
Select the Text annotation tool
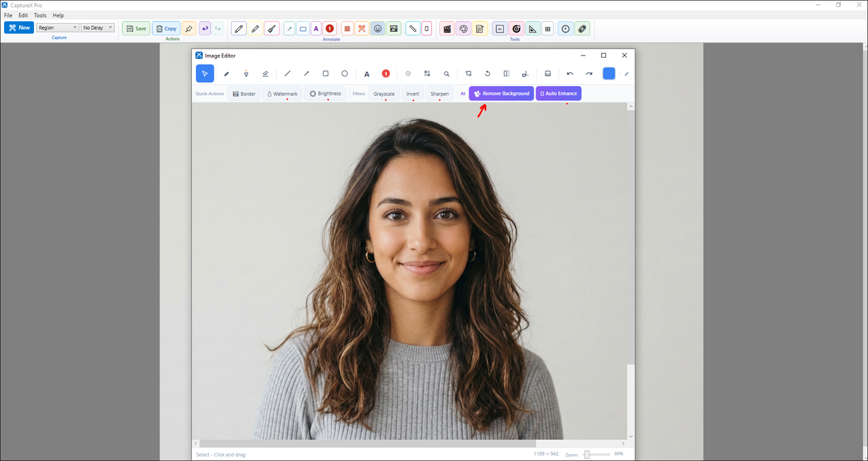367,73
